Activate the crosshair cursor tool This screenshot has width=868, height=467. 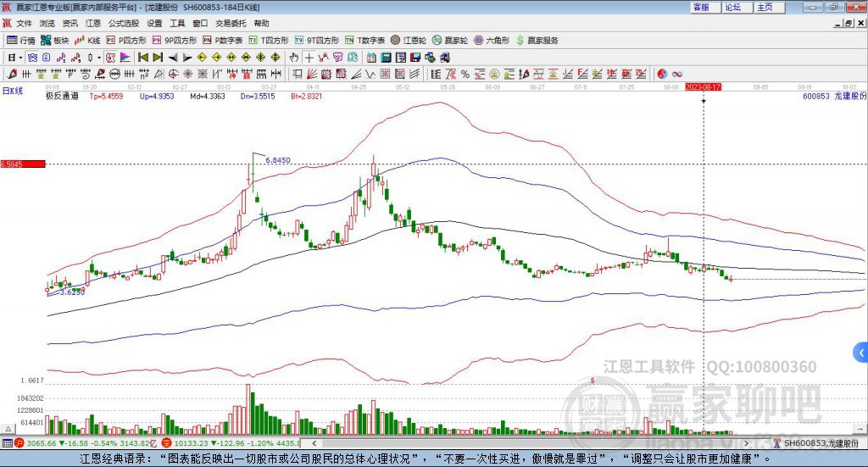click(309, 58)
